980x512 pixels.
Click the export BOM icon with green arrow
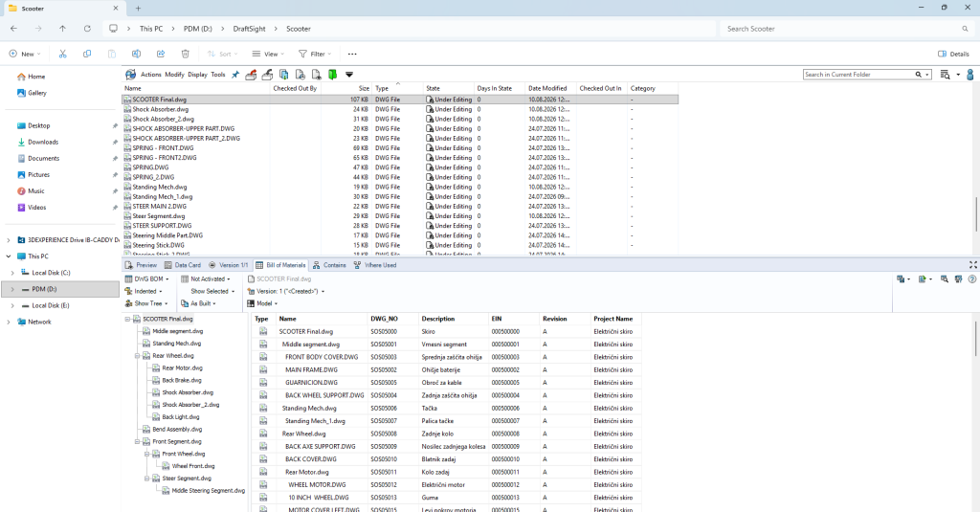tap(923, 278)
